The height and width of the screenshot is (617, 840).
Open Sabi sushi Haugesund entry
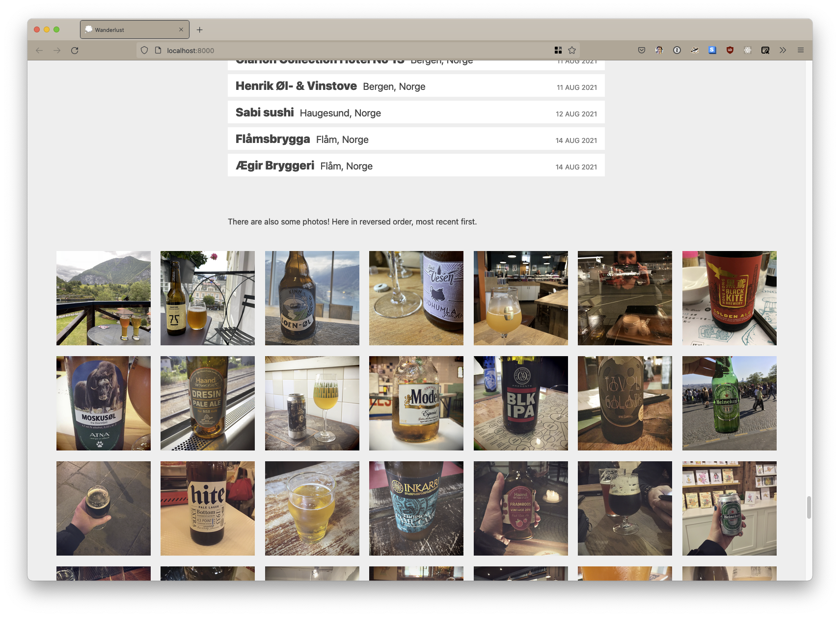[x=416, y=112]
